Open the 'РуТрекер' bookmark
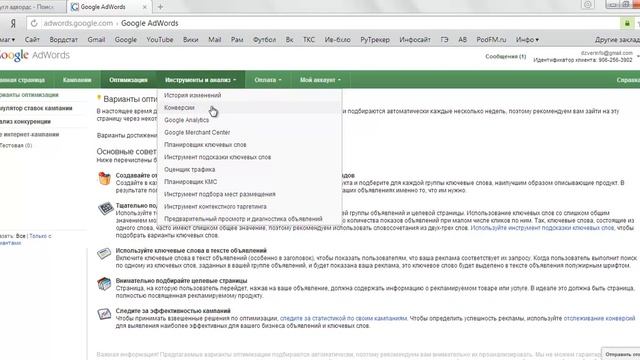 coord(375,40)
